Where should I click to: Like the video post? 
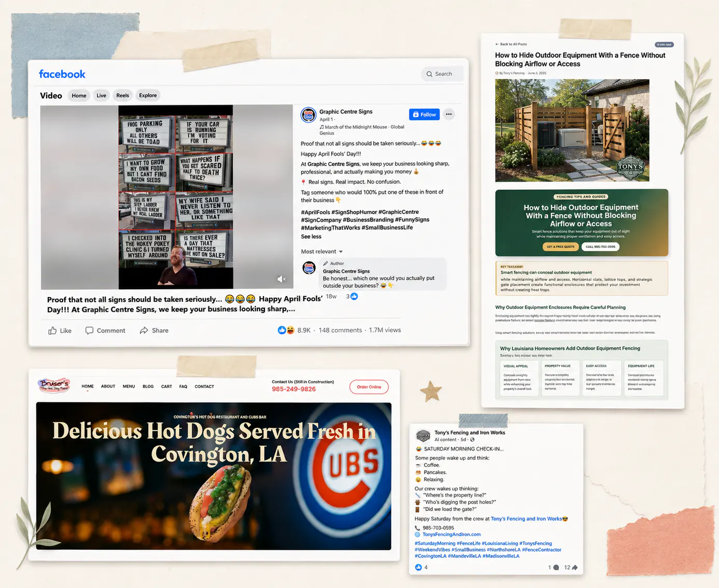click(x=60, y=330)
